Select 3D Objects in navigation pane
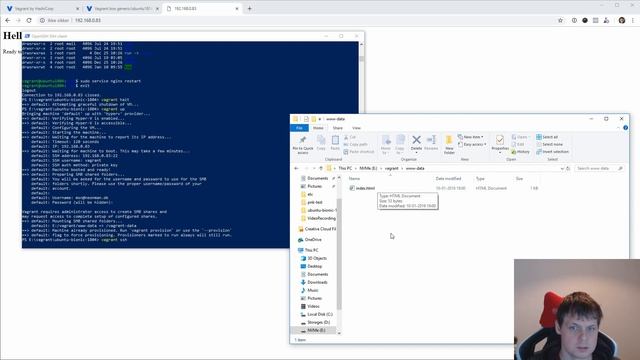 313,258
